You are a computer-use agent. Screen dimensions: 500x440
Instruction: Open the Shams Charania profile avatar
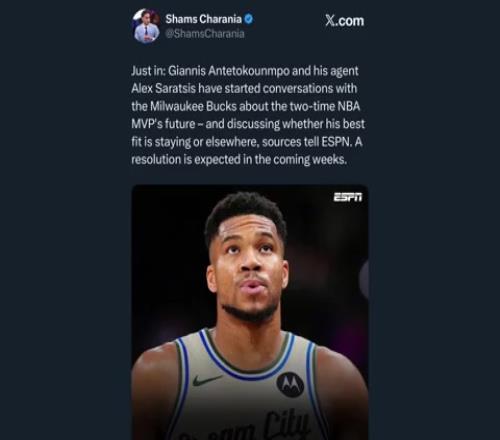[x=146, y=26]
